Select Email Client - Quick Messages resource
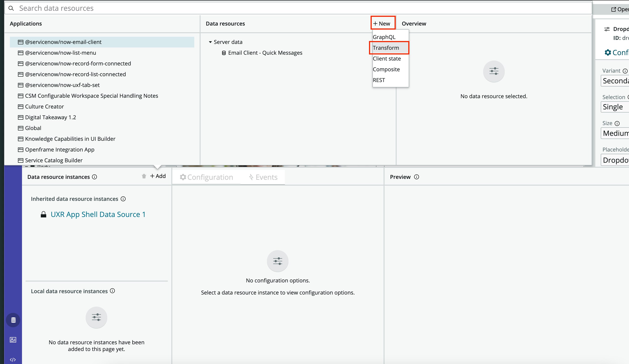The width and height of the screenshot is (629, 364). point(265,53)
